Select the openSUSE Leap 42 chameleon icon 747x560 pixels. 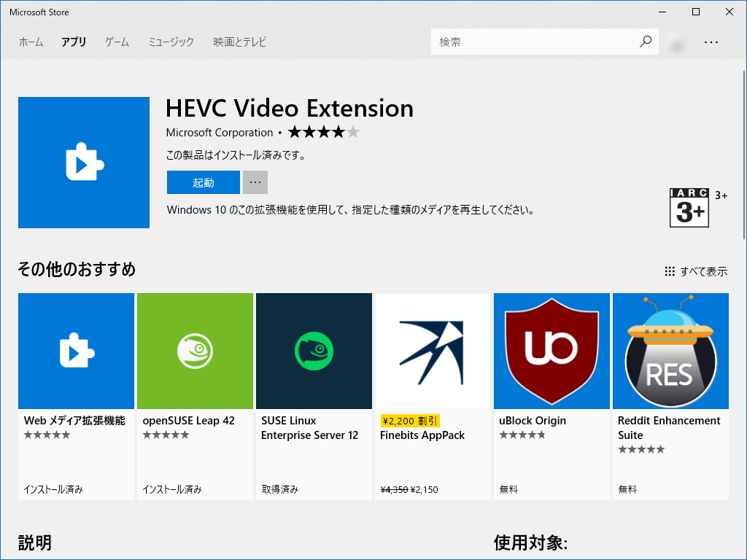tap(195, 351)
